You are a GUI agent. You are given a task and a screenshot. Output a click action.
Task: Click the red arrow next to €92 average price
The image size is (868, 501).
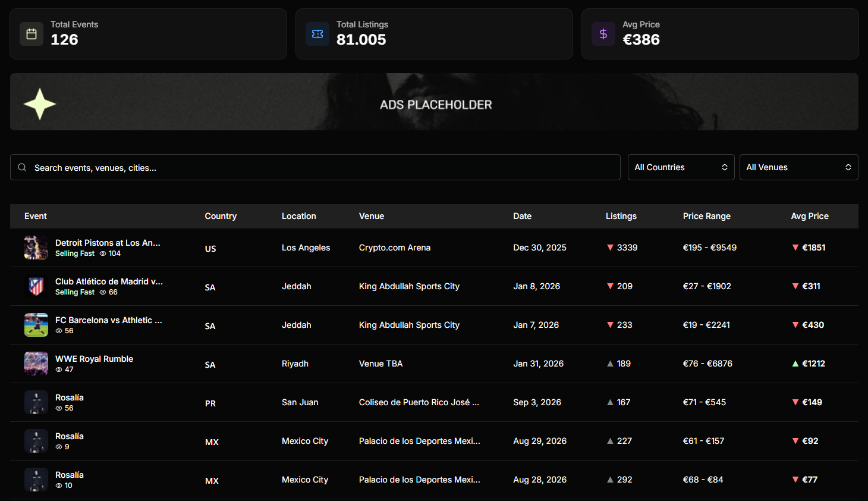[x=795, y=441]
